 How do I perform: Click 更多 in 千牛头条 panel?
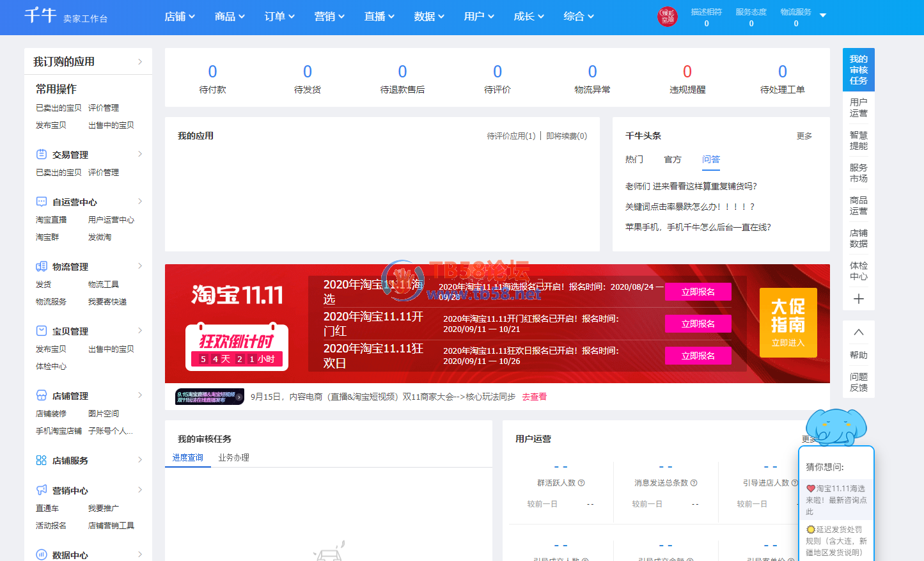pos(804,136)
